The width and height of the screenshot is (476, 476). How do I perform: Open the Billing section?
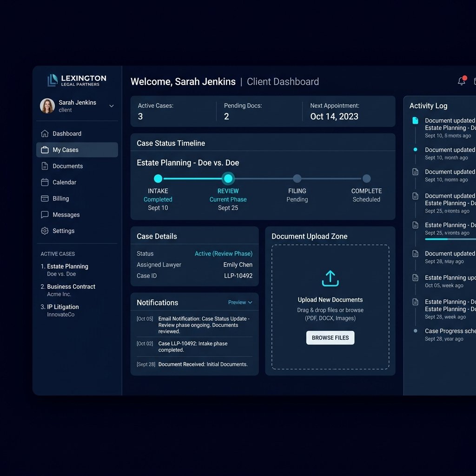[x=77, y=198]
